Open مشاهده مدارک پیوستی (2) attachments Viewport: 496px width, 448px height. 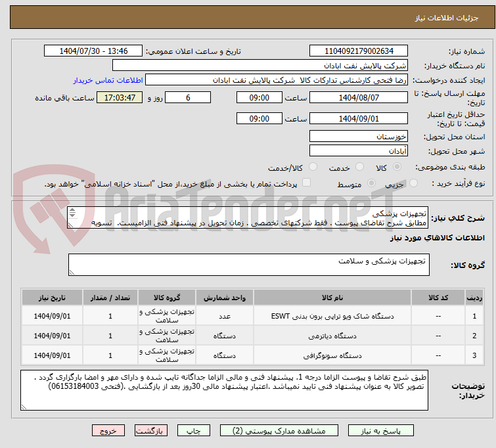coord(279,431)
